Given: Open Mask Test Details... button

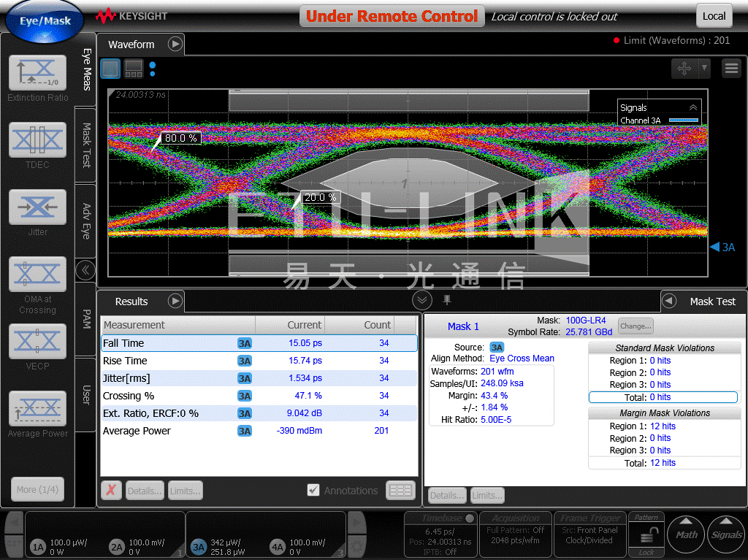Looking at the screenshot, I should (448, 495).
